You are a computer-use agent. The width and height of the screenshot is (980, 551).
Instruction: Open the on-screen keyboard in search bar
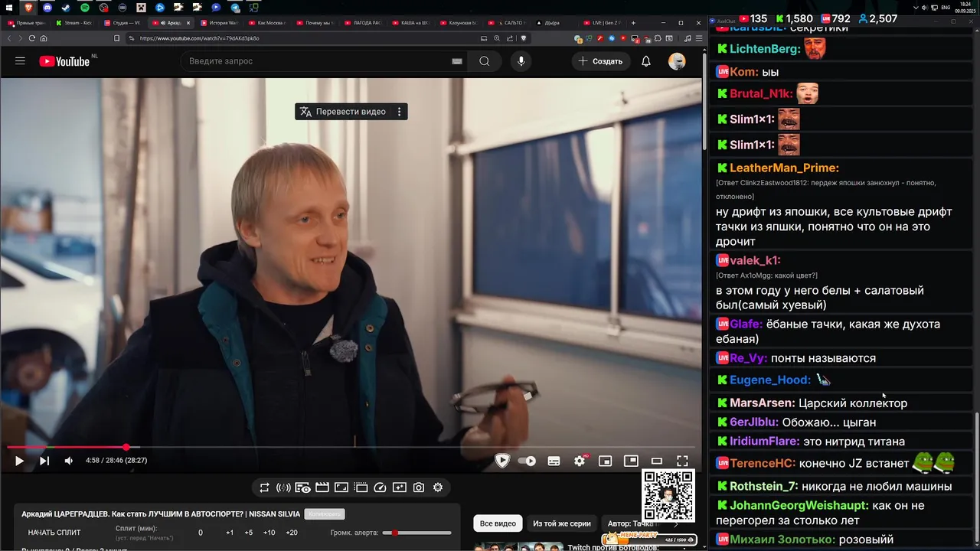pyautogui.click(x=457, y=61)
